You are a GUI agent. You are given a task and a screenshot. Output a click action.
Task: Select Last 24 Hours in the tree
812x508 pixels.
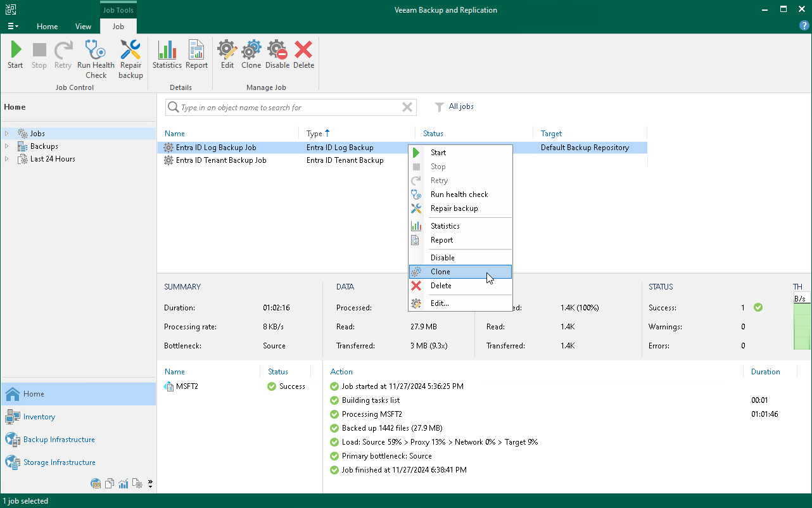coord(53,159)
